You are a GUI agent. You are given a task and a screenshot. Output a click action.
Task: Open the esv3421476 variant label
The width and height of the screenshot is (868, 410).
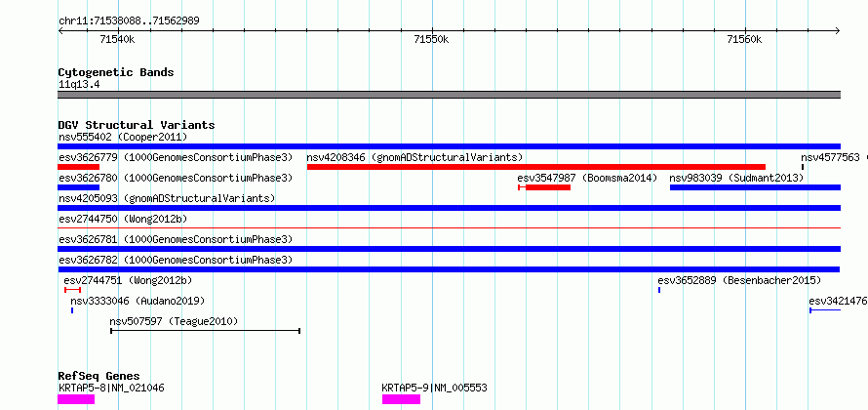coord(838,301)
